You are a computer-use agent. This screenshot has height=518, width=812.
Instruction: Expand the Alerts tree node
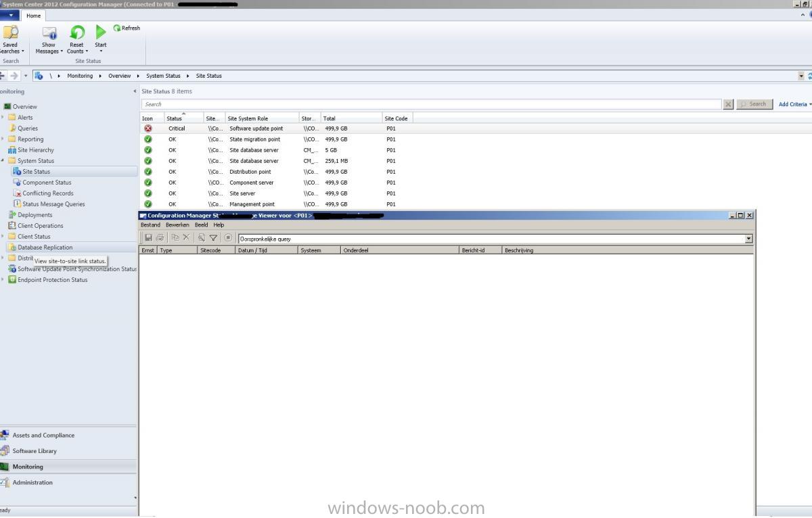tap(3, 118)
